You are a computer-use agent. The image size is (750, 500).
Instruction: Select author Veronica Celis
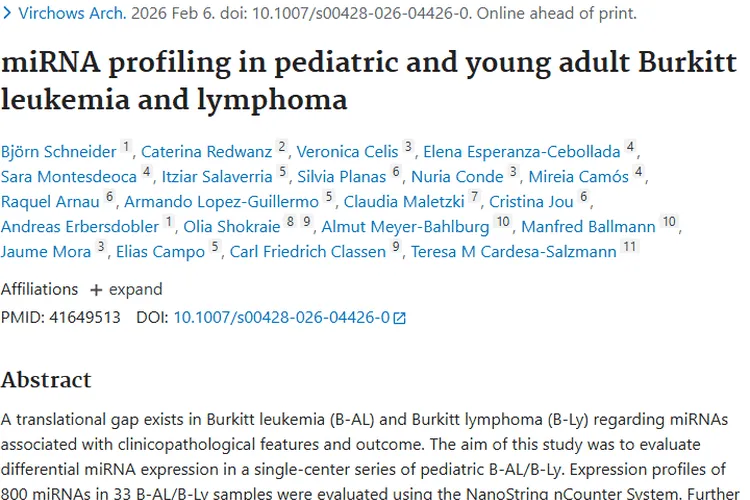coord(346,152)
